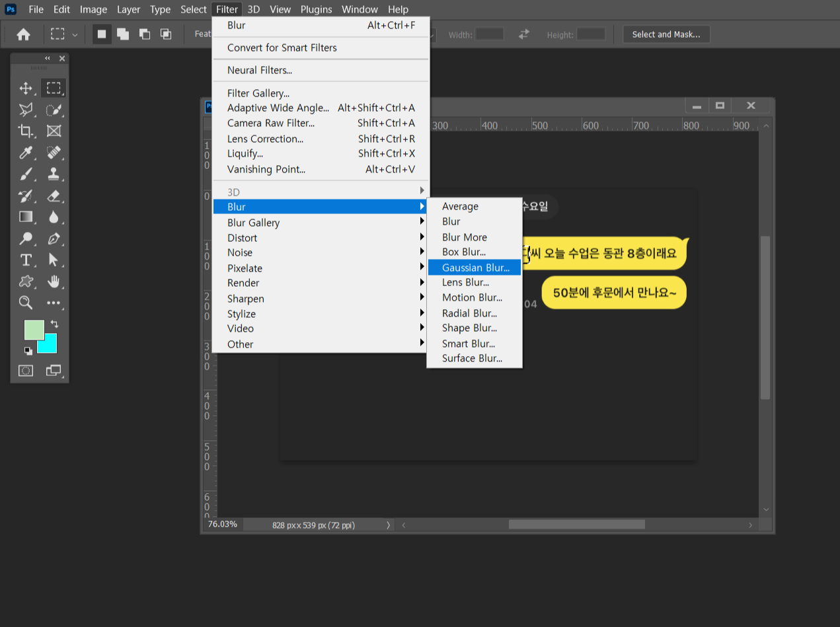Swap width and height arrows icon
This screenshot has width=840, height=627.
point(524,34)
